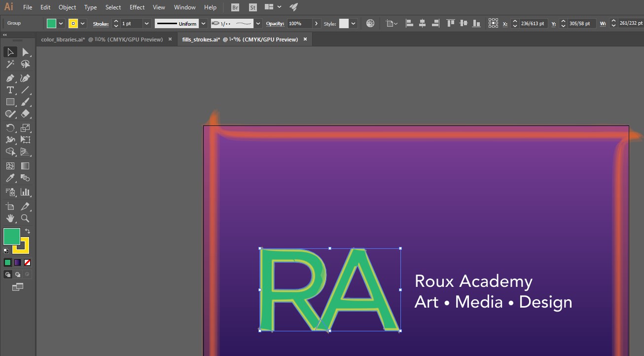Open the stroke color dropdown
This screenshot has height=356, width=644.
[83, 23]
